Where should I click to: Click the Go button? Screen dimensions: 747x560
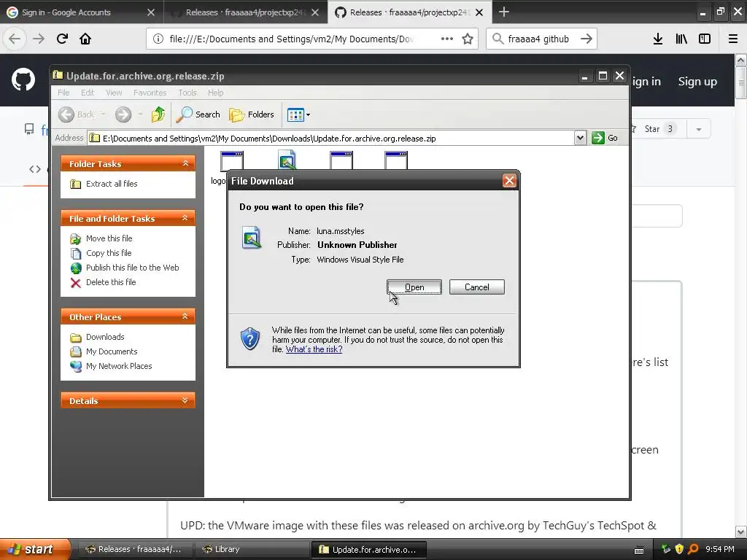pos(605,138)
